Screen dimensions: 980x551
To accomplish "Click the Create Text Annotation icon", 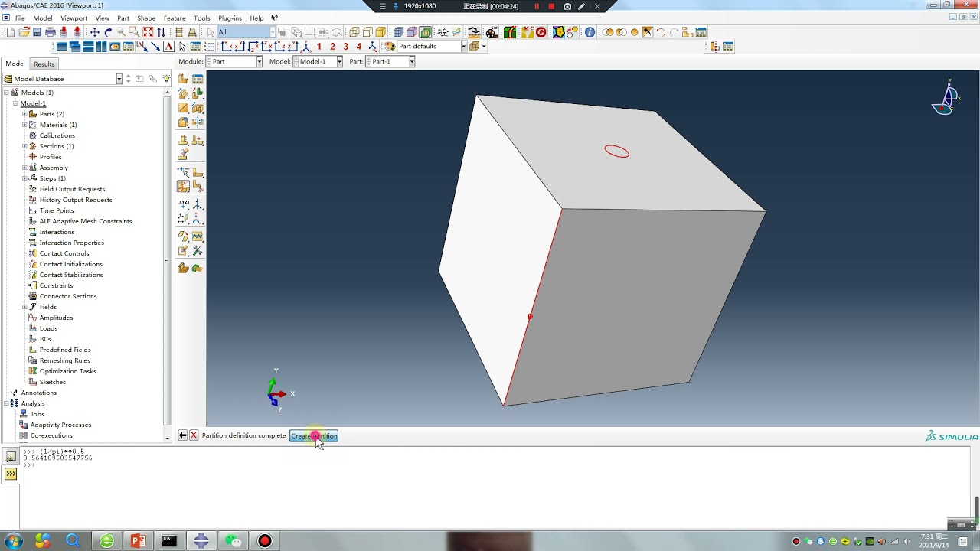I will point(168,47).
